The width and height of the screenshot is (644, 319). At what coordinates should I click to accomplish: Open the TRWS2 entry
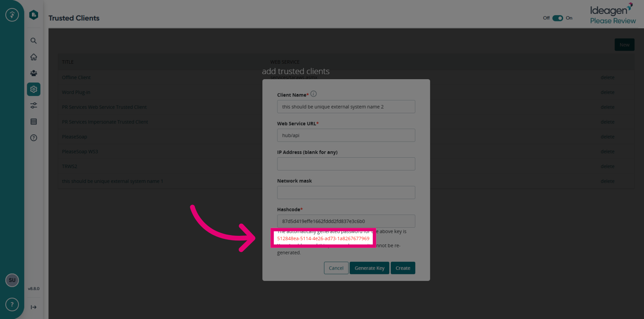(x=69, y=166)
